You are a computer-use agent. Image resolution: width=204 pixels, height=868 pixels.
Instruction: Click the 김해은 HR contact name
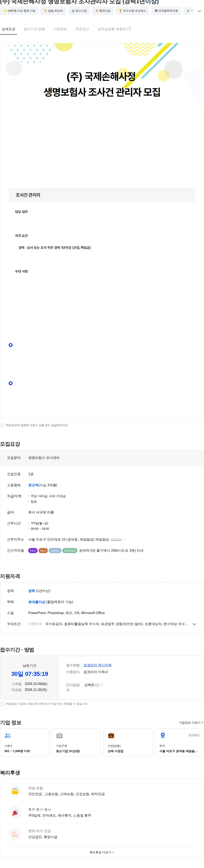[89, 685]
